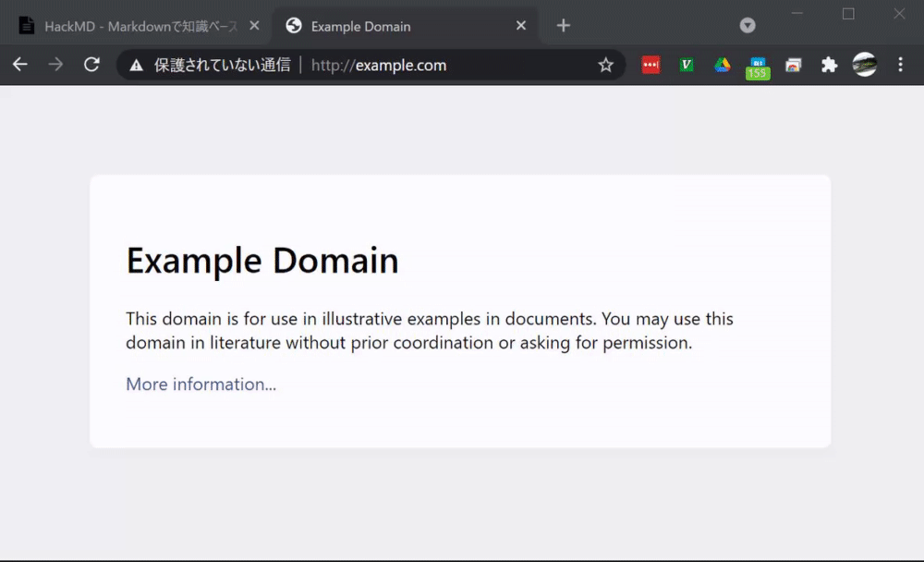Bookmark the page with the star icon
This screenshot has width=924, height=562.
click(605, 65)
